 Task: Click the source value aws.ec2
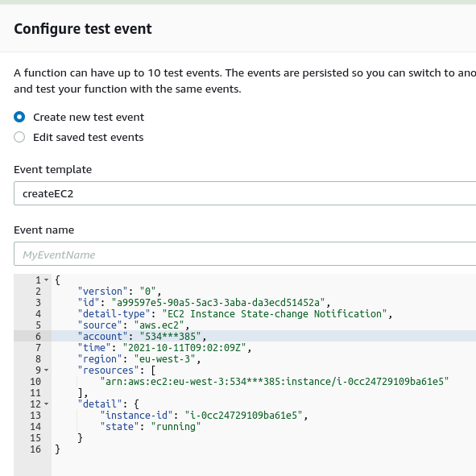(x=159, y=325)
